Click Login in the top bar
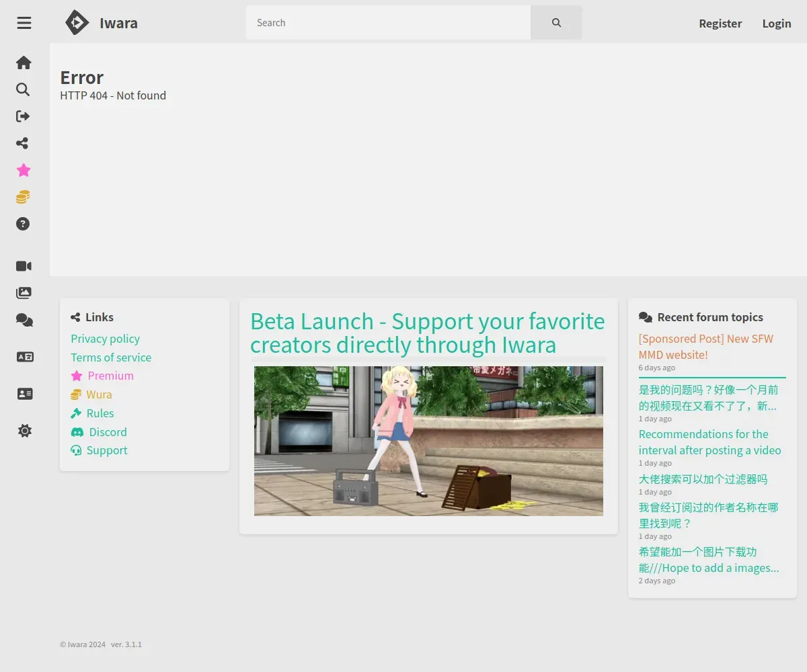The image size is (807, 672). (x=777, y=24)
